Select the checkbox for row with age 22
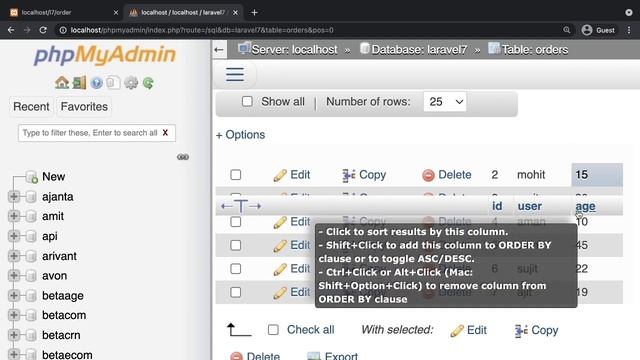The image size is (640, 360). click(x=236, y=269)
